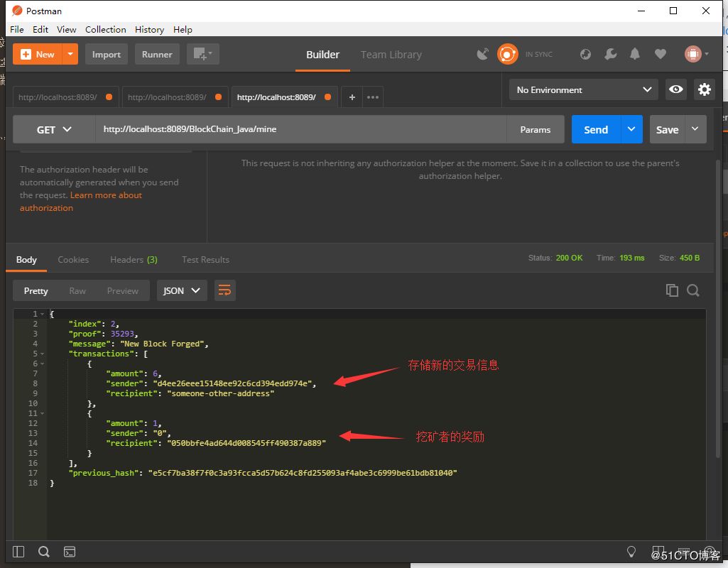The width and height of the screenshot is (728, 568).
Task: Expand the No Environment dropdown
Action: [x=583, y=90]
